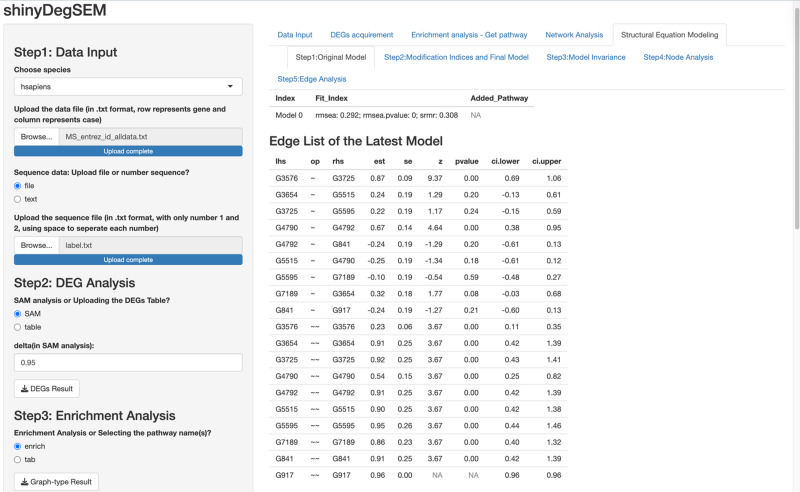Click Browse for the data file upload

pos(36,137)
